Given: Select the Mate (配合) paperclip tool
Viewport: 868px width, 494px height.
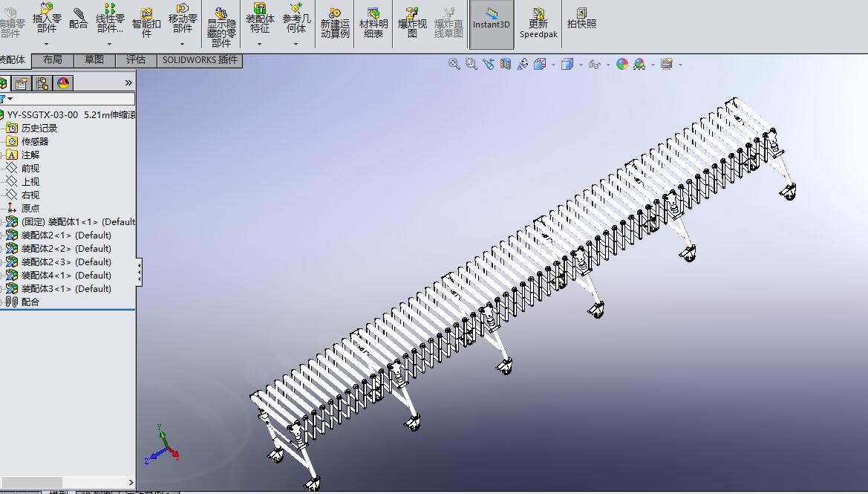Looking at the screenshot, I should pos(79,19).
